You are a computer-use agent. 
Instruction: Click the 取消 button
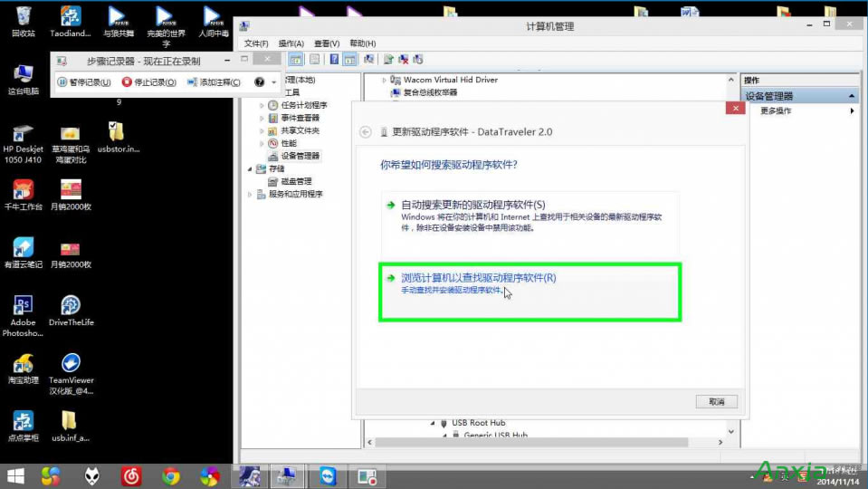(x=716, y=401)
